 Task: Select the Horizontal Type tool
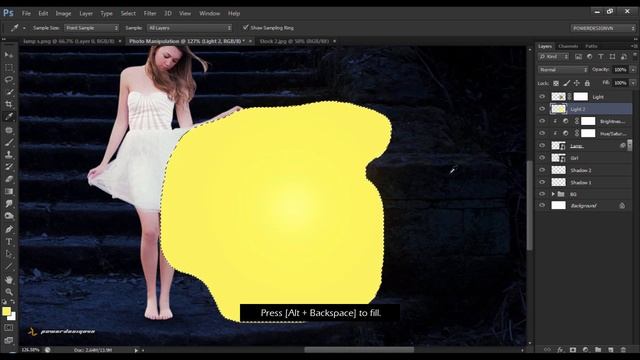click(9, 242)
